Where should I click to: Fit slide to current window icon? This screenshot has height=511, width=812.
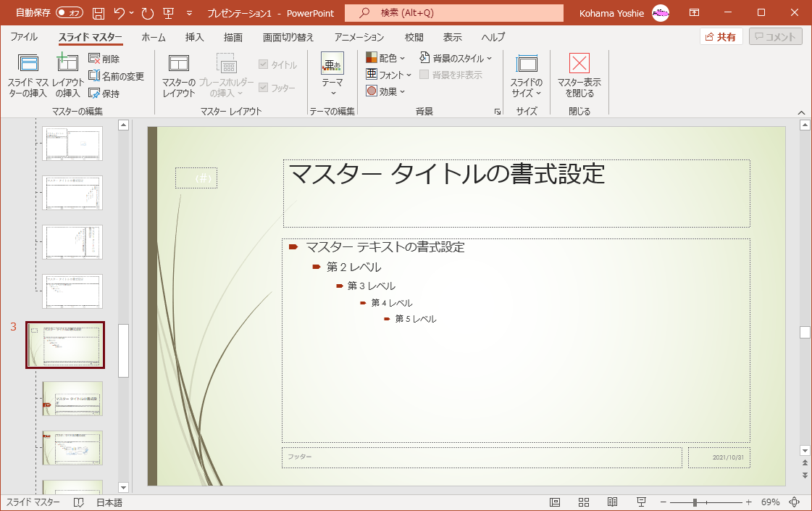point(794,502)
